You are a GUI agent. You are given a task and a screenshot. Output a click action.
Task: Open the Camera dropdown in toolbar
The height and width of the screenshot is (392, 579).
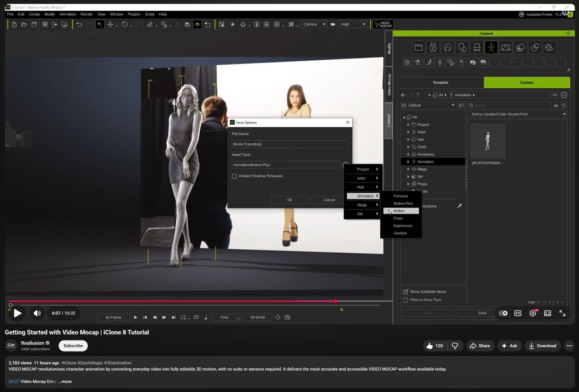point(313,24)
